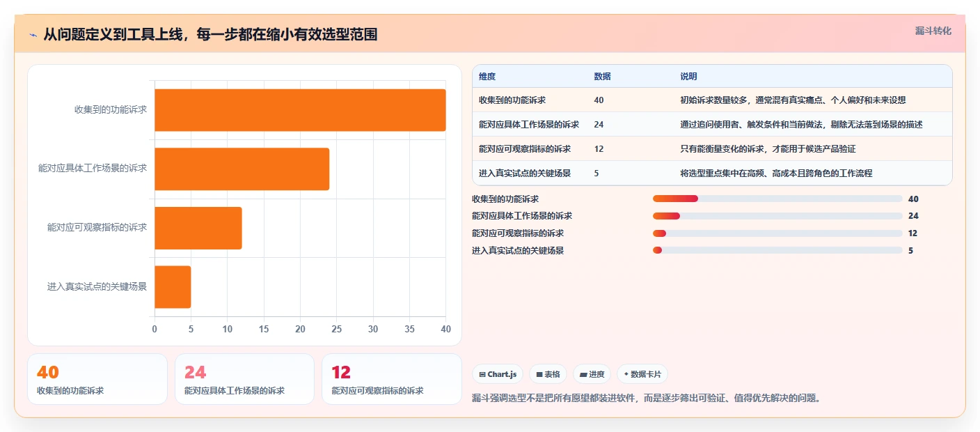Click the x-axis tick 30

[x=373, y=329]
